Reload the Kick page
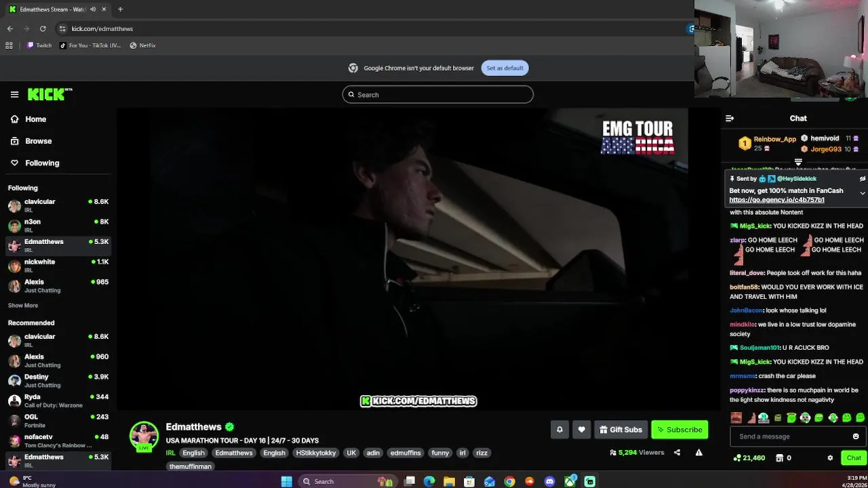This screenshot has height=488, width=868. pyautogui.click(x=43, y=28)
